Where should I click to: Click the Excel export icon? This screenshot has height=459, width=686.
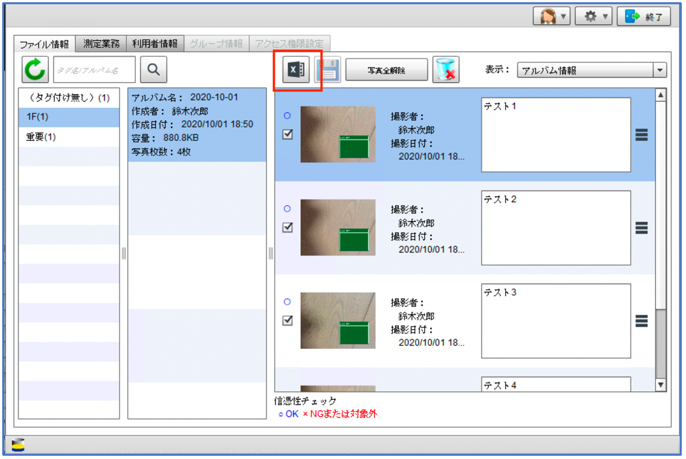pos(297,70)
